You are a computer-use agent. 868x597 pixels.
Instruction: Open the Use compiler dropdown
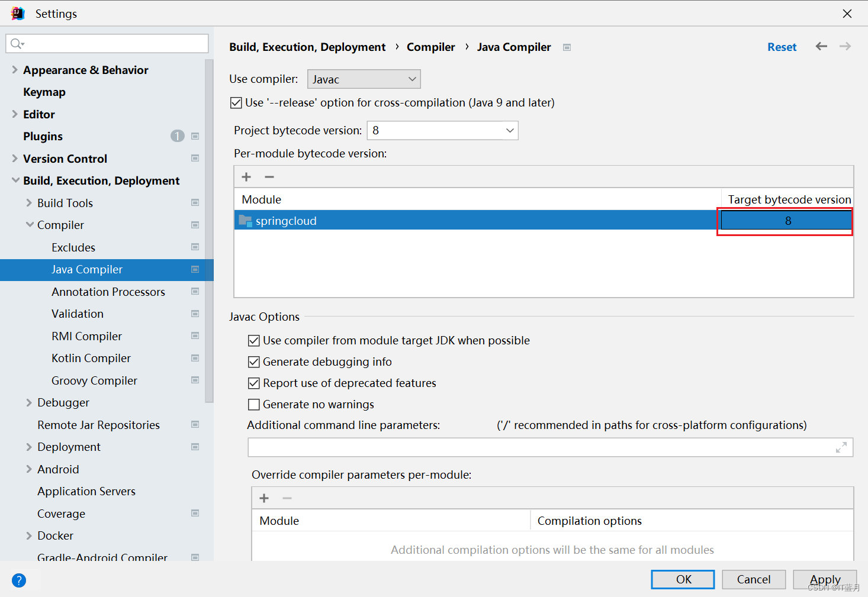[364, 79]
